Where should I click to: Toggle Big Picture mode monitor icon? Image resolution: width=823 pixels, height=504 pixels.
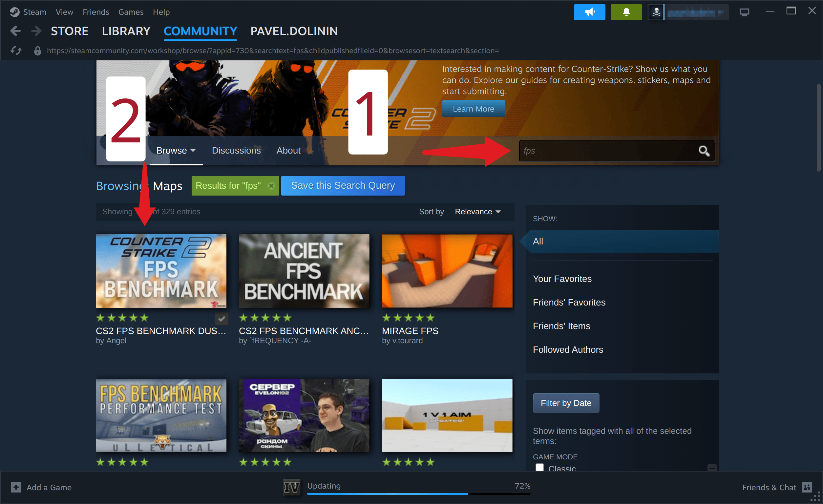[744, 12]
